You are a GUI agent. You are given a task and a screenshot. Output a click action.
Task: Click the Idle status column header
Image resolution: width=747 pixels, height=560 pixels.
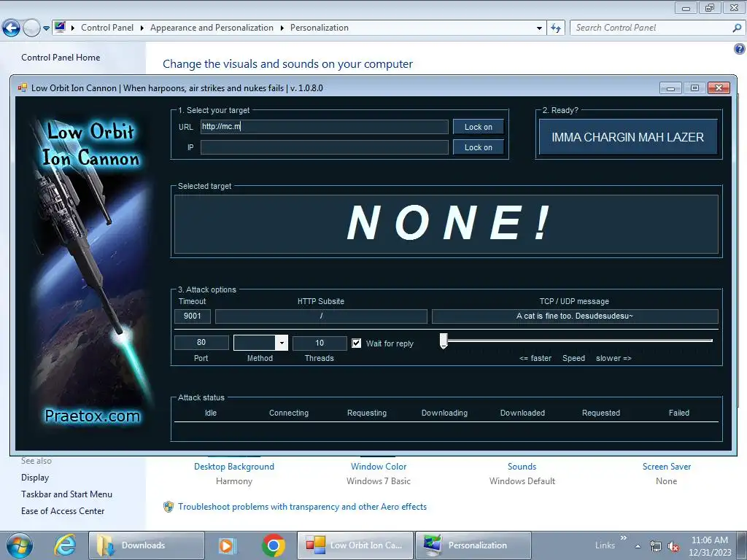point(211,413)
